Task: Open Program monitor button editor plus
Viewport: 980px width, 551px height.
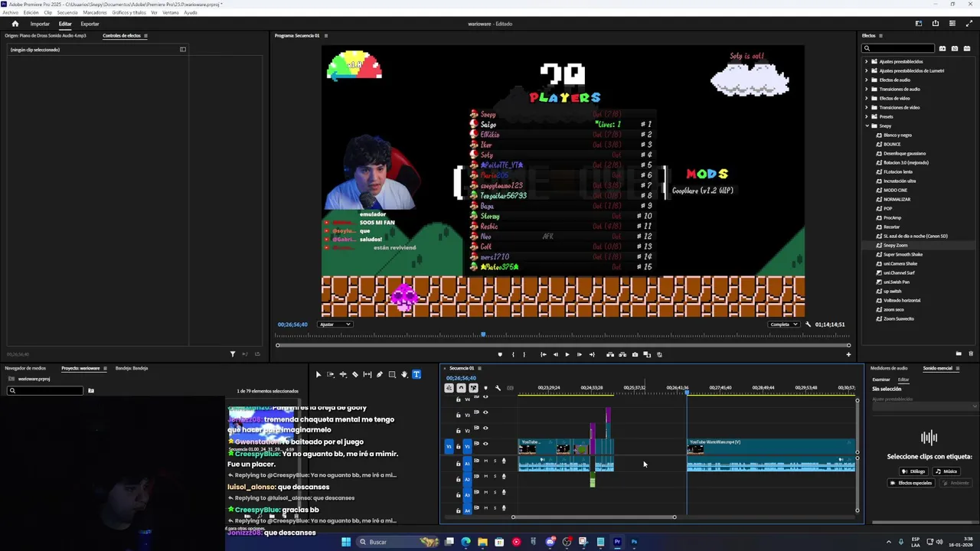Action: coord(848,354)
